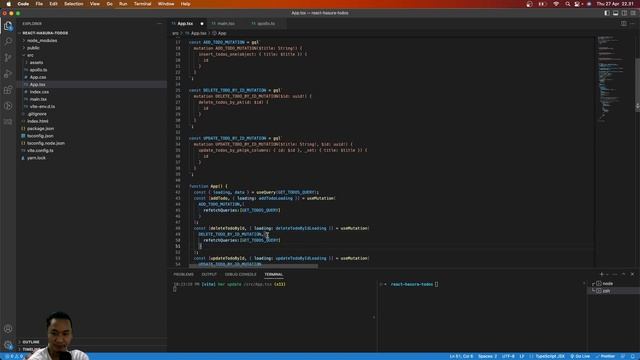Open the Accounts icon in activity bar
The image size is (640, 360).
[8, 329]
